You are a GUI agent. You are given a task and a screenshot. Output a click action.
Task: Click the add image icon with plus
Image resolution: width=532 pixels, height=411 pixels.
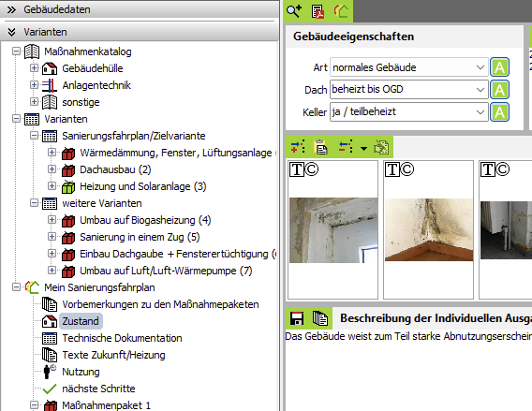298,147
